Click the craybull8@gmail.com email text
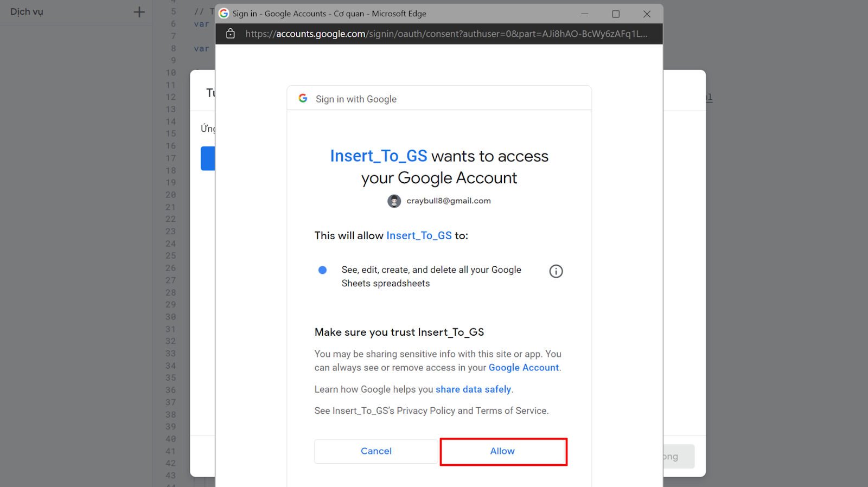This screenshot has width=868, height=487. pyautogui.click(x=449, y=201)
